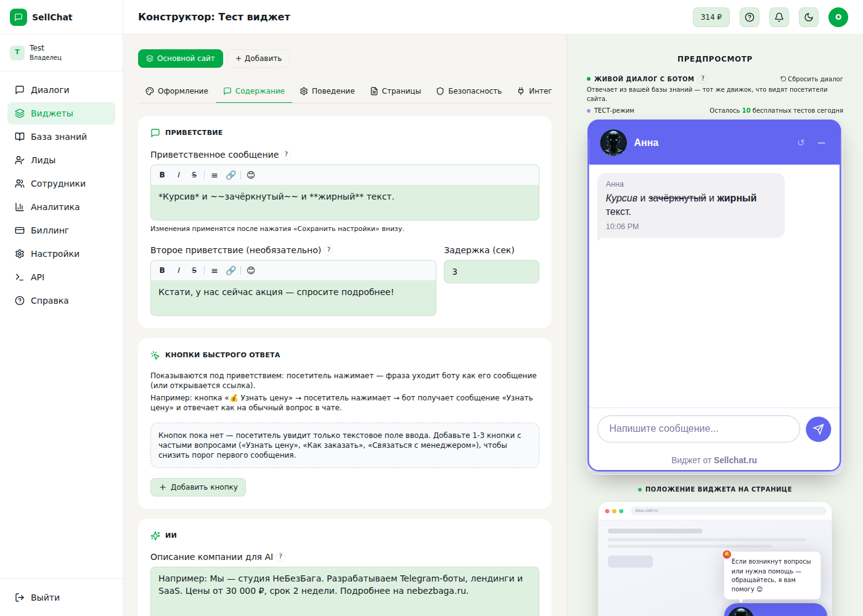The height and width of the screenshot is (616, 863).
Task: Click the 314 ₽ balance button
Action: coord(711,17)
